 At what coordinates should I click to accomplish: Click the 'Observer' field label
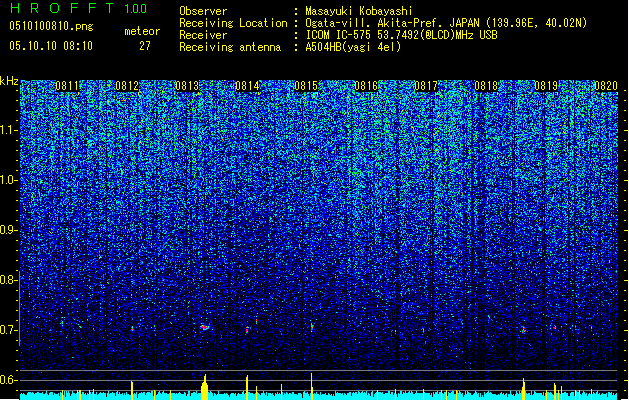[203, 11]
